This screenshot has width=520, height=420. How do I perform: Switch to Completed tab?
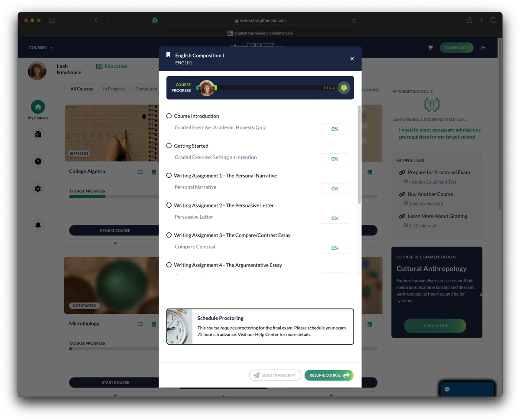[146, 89]
